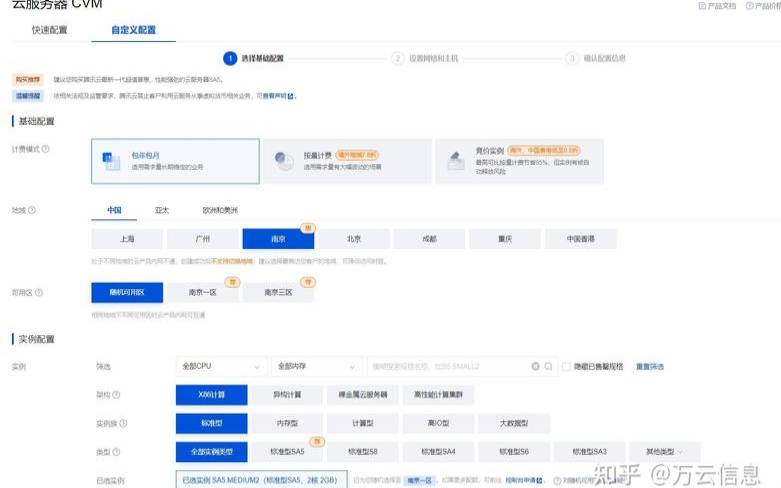Pick 重庆 region
The width and height of the screenshot is (781, 488).
[505, 239]
